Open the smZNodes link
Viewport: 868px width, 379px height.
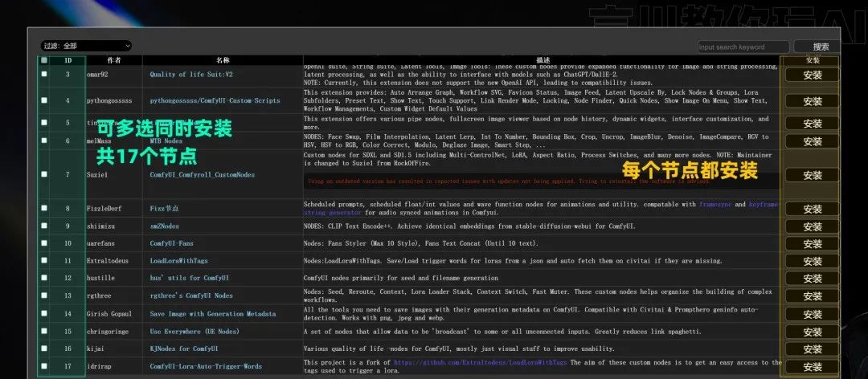[165, 226]
